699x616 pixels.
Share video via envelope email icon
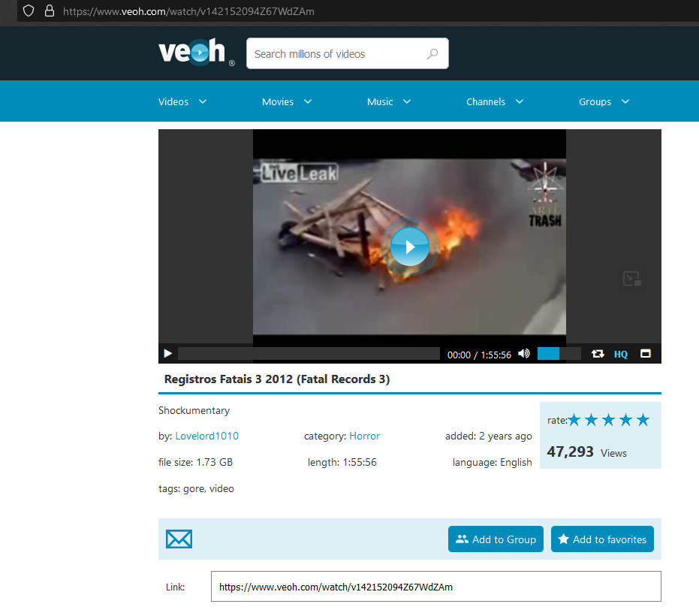coord(179,539)
